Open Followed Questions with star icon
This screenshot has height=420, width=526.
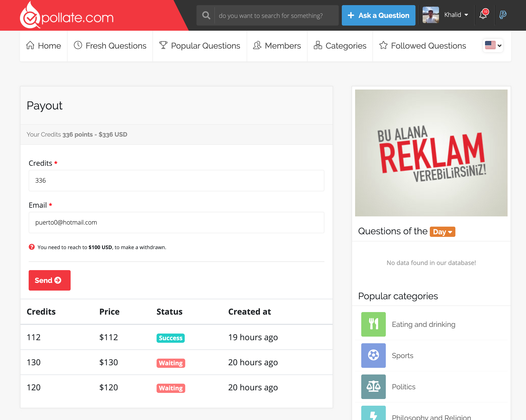pyautogui.click(x=423, y=46)
